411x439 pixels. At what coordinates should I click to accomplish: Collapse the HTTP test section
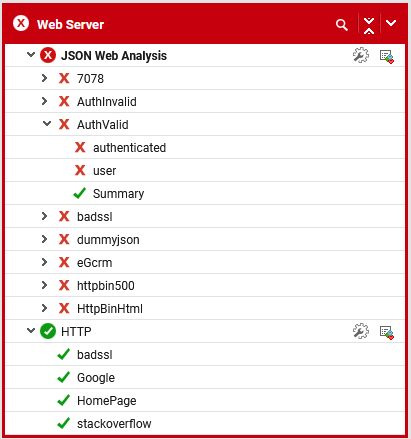31,330
